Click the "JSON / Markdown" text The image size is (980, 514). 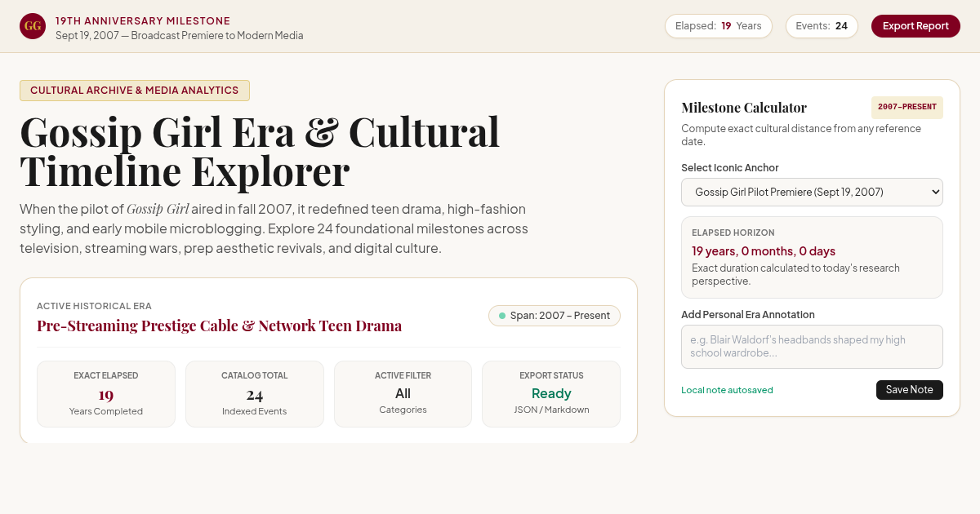tap(551, 410)
